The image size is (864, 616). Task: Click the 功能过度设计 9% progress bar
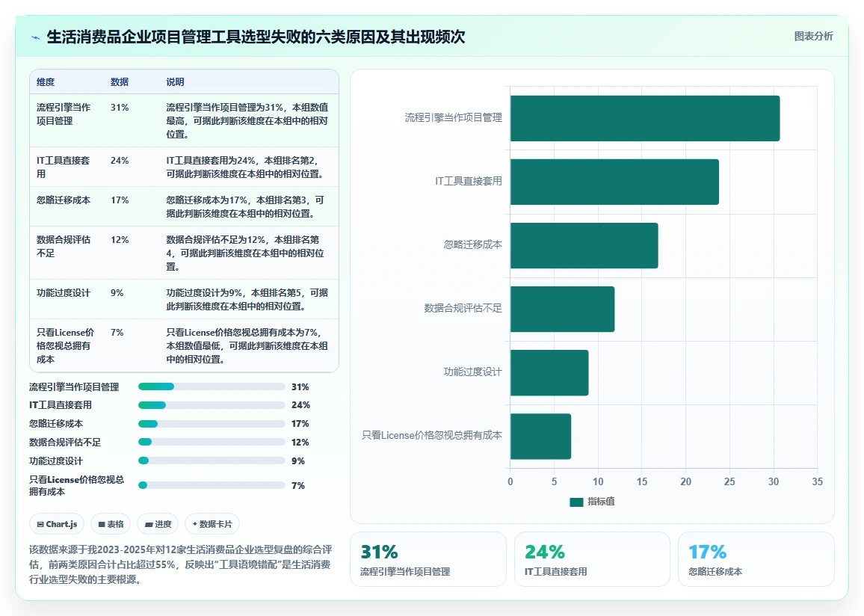point(212,461)
